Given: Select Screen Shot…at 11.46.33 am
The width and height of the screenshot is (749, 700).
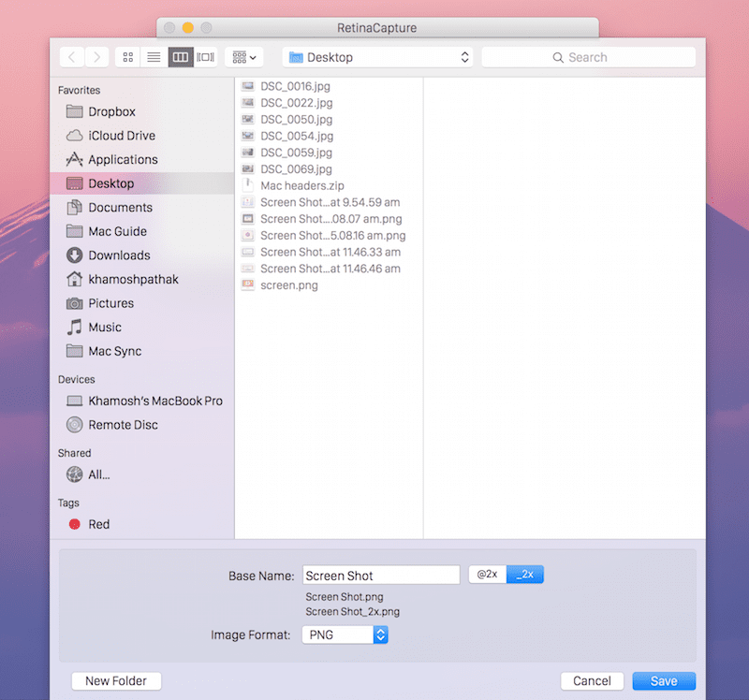Looking at the screenshot, I should tap(329, 252).
